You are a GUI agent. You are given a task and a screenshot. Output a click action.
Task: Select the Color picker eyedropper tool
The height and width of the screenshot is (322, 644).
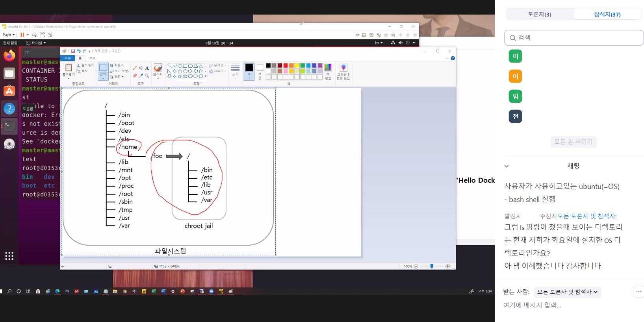click(x=141, y=75)
